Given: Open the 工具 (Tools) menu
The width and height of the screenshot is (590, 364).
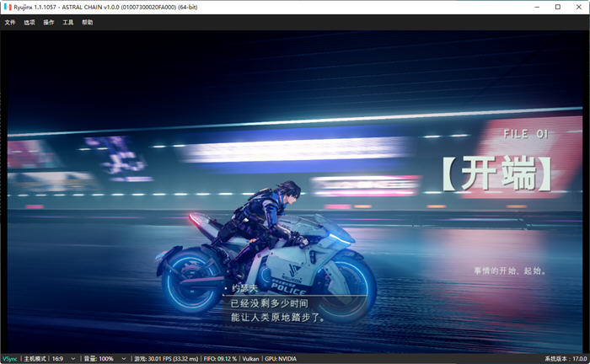Looking at the screenshot, I should pos(67,23).
